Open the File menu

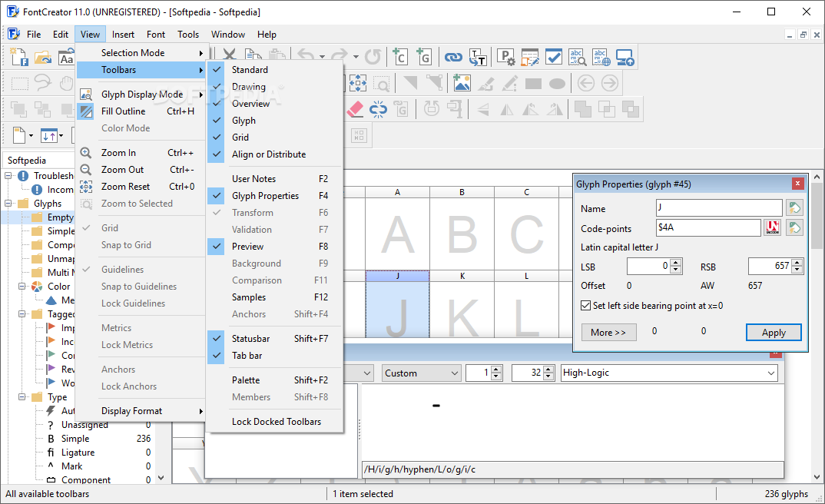click(34, 35)
